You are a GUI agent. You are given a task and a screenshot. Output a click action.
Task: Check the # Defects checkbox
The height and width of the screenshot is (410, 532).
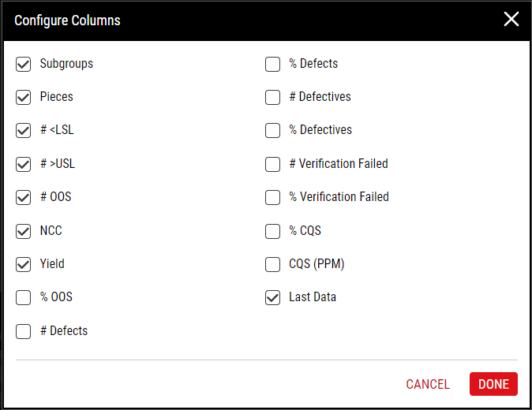[x=23, y=331]
